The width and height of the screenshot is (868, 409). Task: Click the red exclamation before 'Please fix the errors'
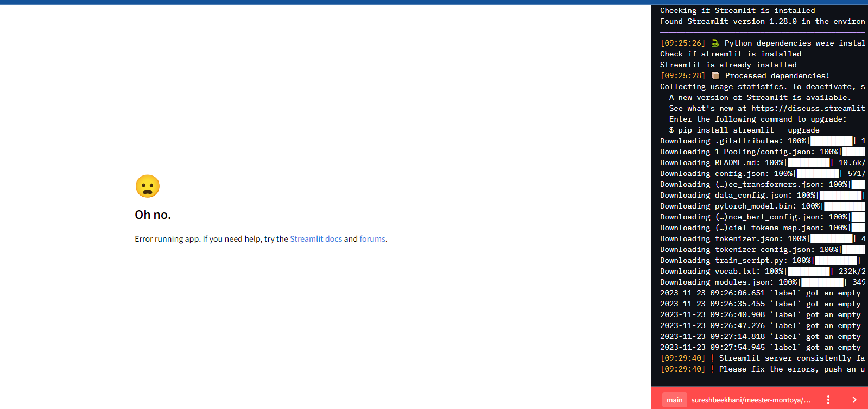click(x=712, y=369)
